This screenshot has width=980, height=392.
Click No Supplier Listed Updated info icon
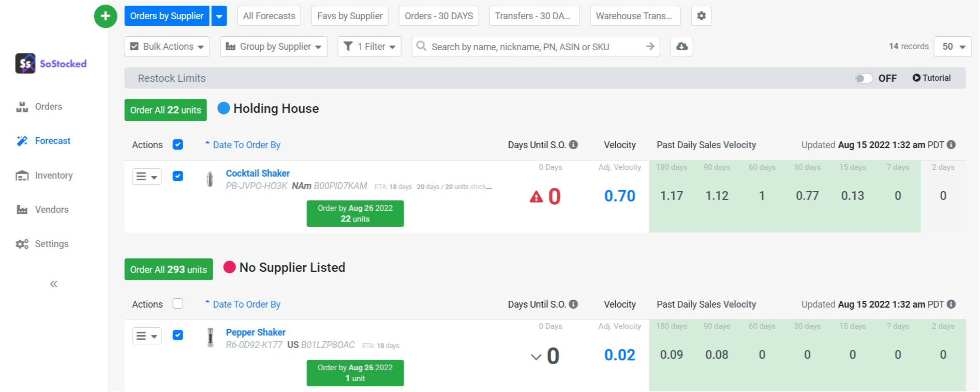coord(951,304)
